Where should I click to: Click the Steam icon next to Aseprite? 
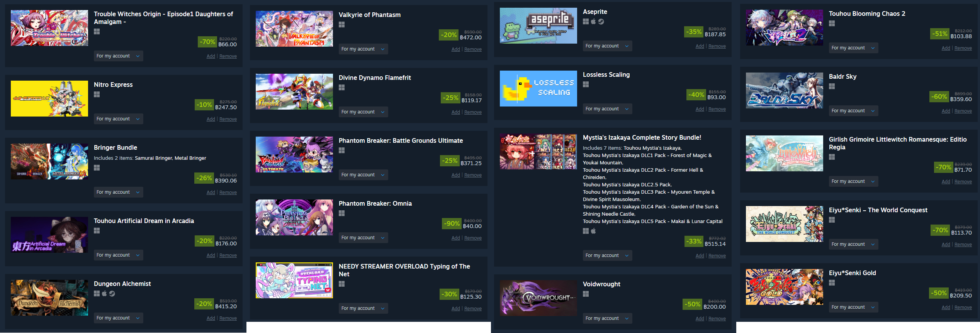[601, 22]
